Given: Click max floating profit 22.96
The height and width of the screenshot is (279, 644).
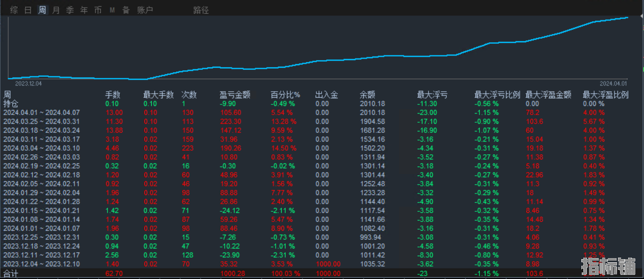Looking at the screenshot, I should (x=534, y=175).
